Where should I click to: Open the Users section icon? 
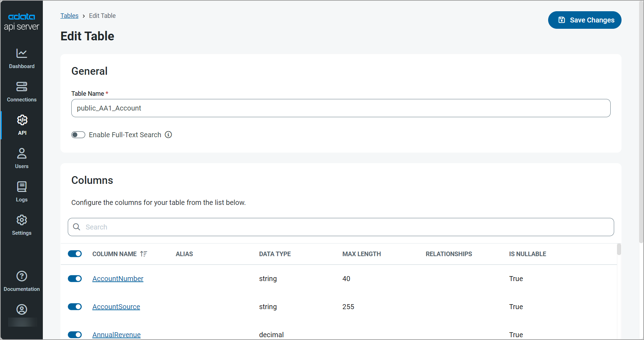[x=22, y=153]
